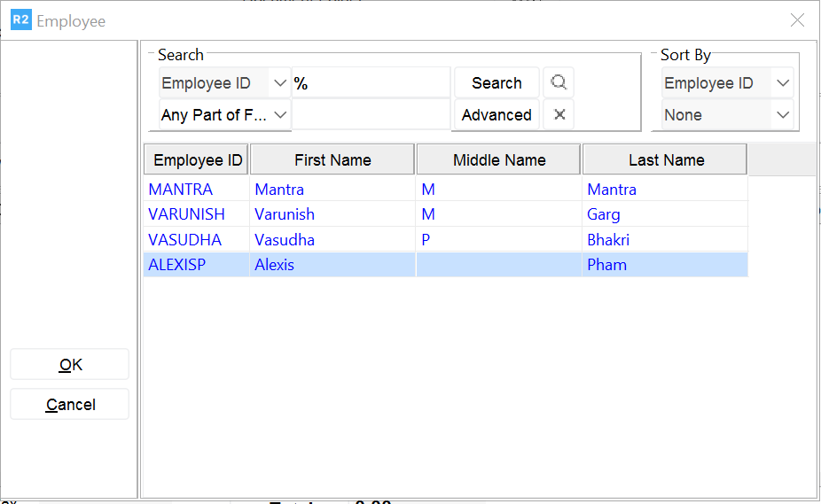Focus the search text field containing %
The width and height of the screenshot is (821, 504).
click(x=372, y=83)
